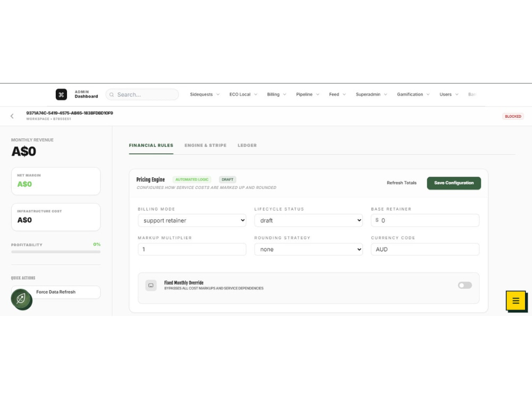The image size is (532, 399).
Task: Click the Pricing Engine heading
Action: (151, 179)
